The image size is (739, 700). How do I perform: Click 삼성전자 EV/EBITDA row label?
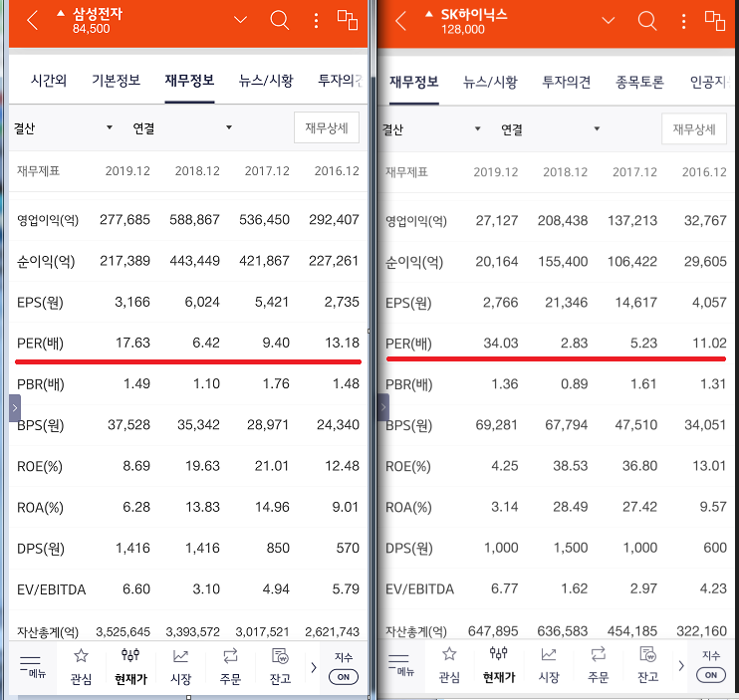[x=52, y=589]
